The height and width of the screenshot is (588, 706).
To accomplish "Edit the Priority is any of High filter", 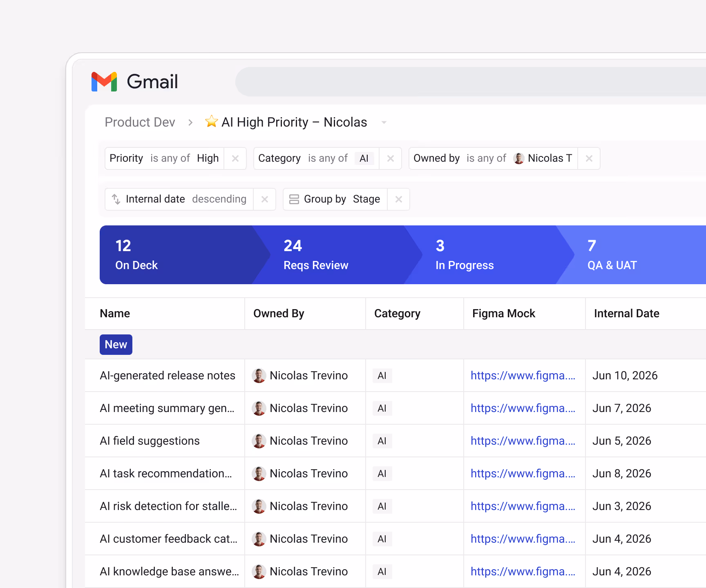I will click(164, 158).
